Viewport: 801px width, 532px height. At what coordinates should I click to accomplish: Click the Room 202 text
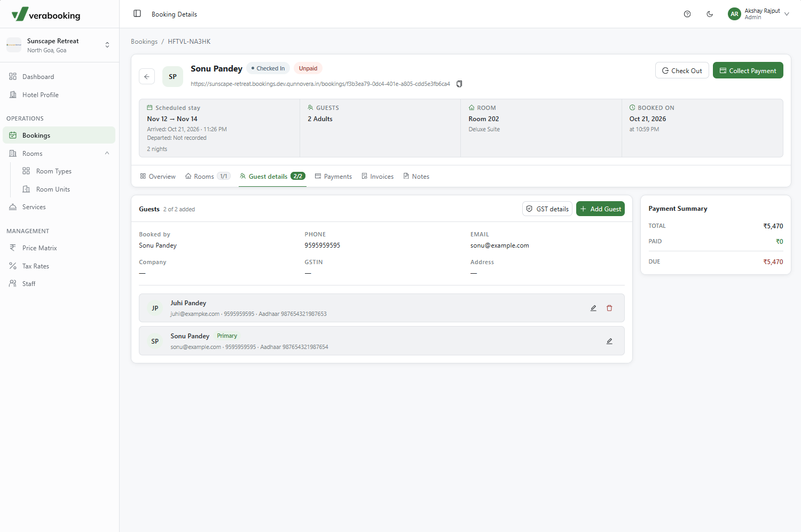coord(484,119)
